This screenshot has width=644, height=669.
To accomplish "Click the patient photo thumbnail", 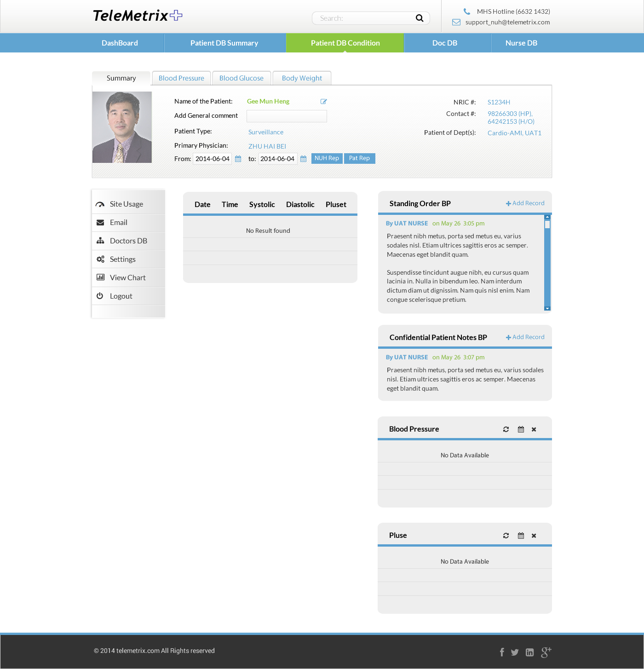I will (122, 127).
